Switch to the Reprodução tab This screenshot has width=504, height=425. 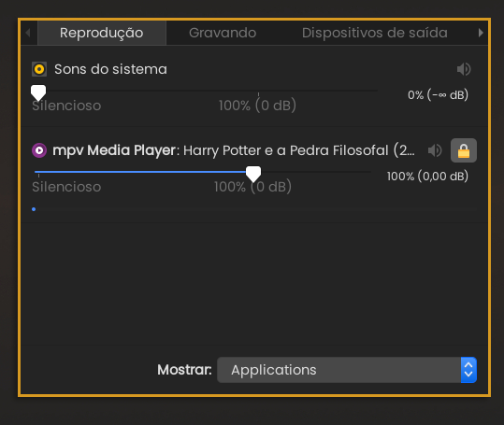(x=102, y=33)
